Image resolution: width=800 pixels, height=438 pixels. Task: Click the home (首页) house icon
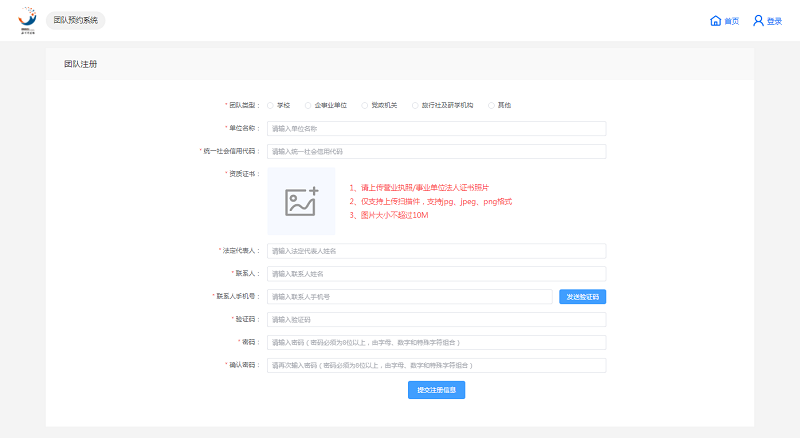pyautogui.click(x=715, y=21)
